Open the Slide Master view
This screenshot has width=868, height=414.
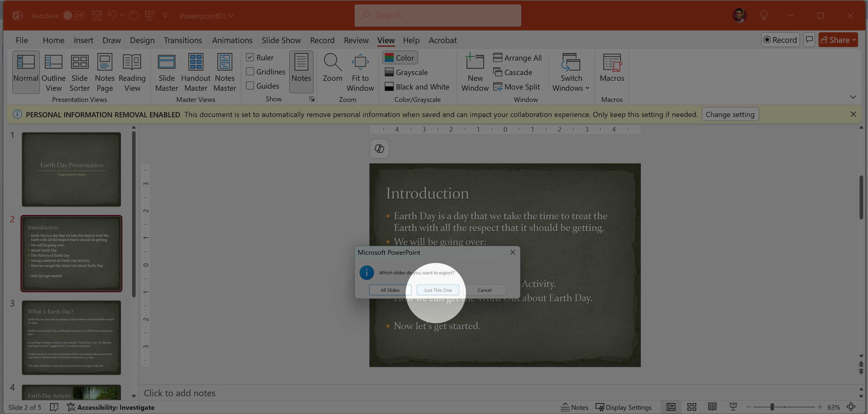click(166, 72)
